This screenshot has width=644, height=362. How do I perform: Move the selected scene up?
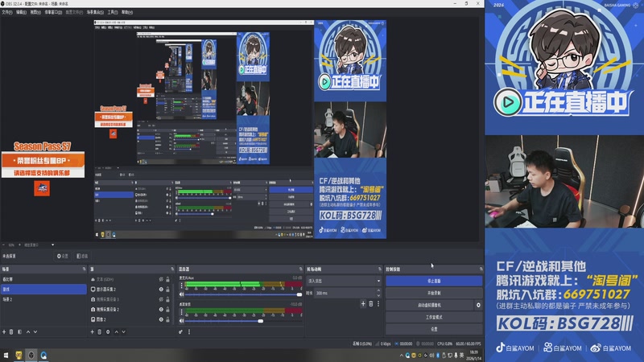pyautogui.click(x=28, y=331)
